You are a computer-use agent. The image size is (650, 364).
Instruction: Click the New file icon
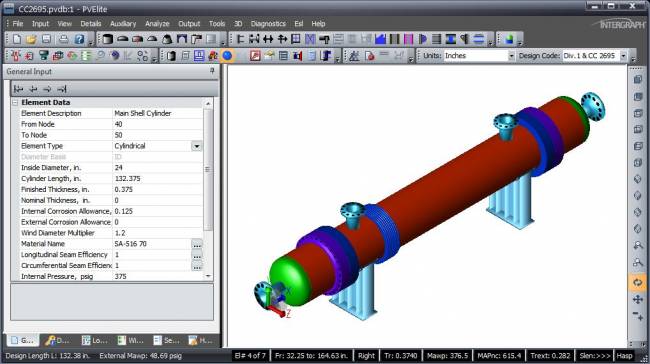click(17, 39)
